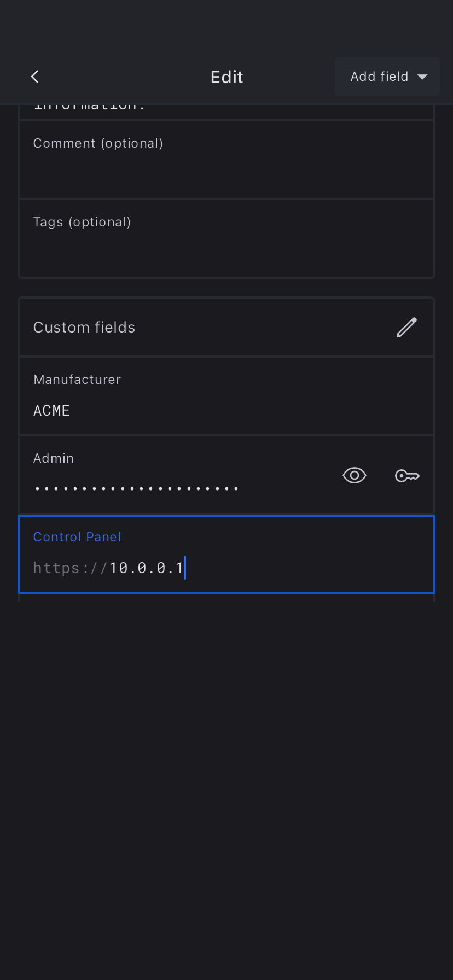Click the Comment (optional) label text
The width and height of the screenshot is (453, 980).
coord(98,143)
